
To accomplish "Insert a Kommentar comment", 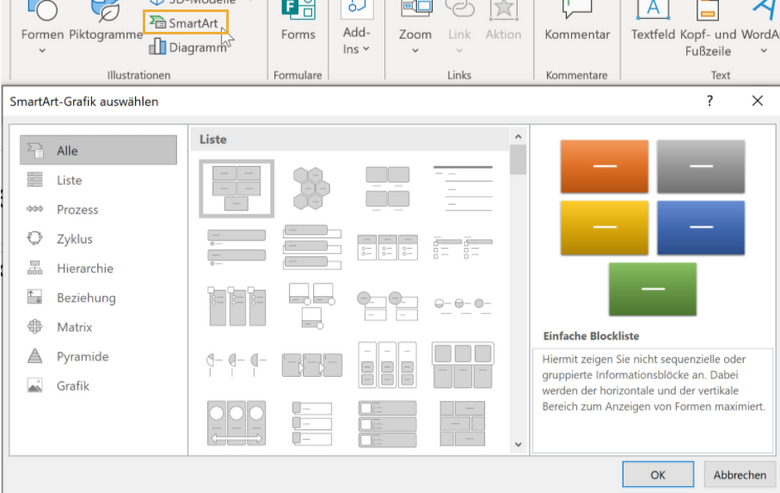I will pyautogui.click(x=577, y=22).
